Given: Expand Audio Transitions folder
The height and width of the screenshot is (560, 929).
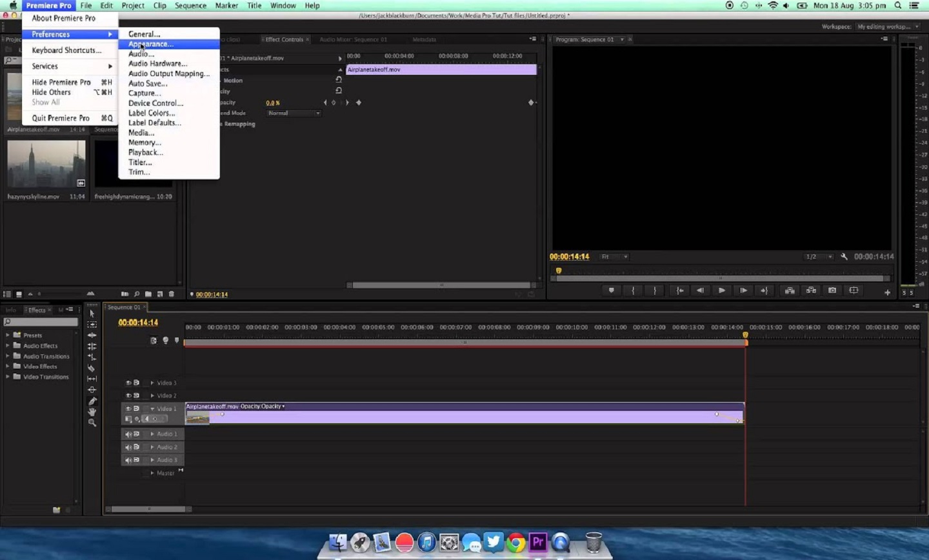Looking at the screenshot, I should (8, 355).
